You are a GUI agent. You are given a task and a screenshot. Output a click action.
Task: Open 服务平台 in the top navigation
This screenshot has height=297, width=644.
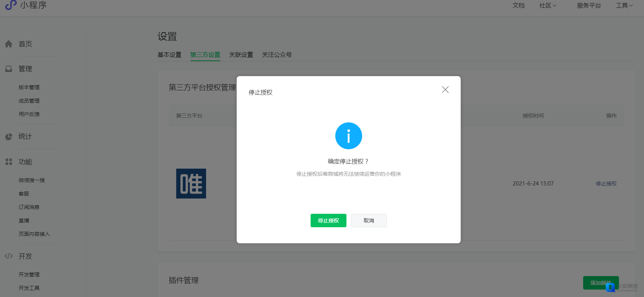click(x=589, y=5)
